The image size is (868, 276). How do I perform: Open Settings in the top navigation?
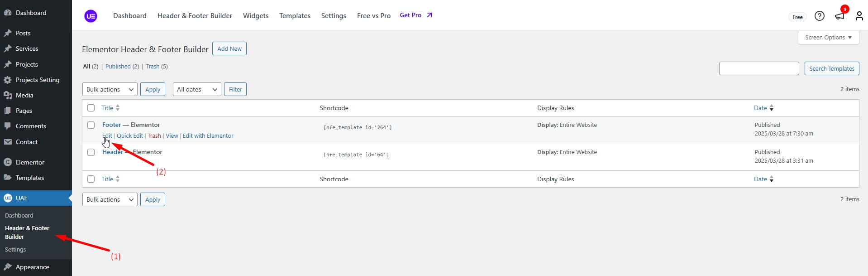point(334,16)
